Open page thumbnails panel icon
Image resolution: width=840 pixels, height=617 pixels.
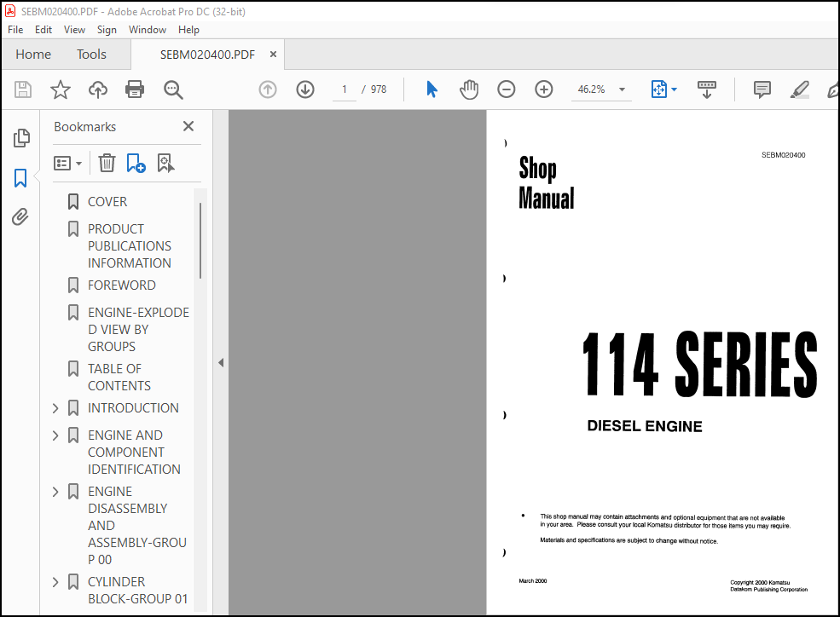coord(21,138)
